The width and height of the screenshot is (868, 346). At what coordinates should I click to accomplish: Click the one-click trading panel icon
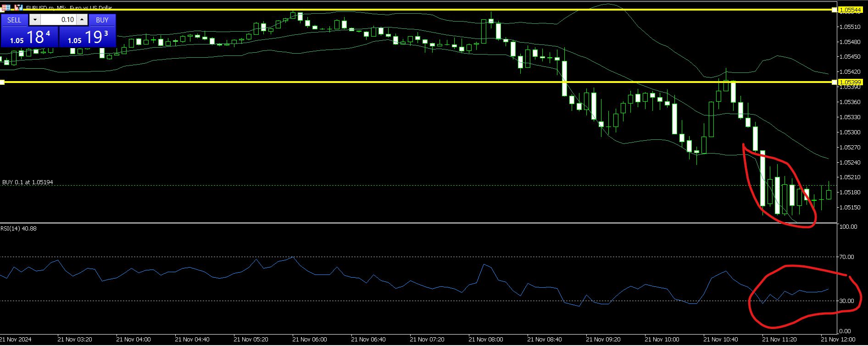click(6, 7)
